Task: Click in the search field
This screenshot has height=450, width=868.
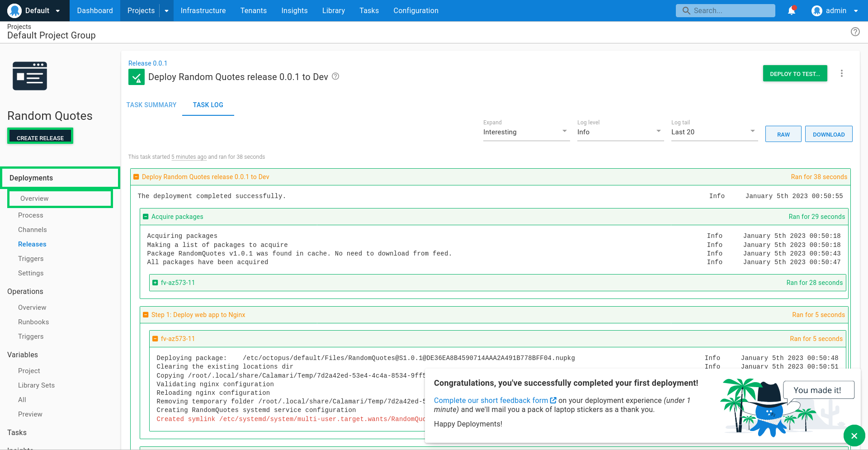Action: pyautogui.click(x=725, y=10)
